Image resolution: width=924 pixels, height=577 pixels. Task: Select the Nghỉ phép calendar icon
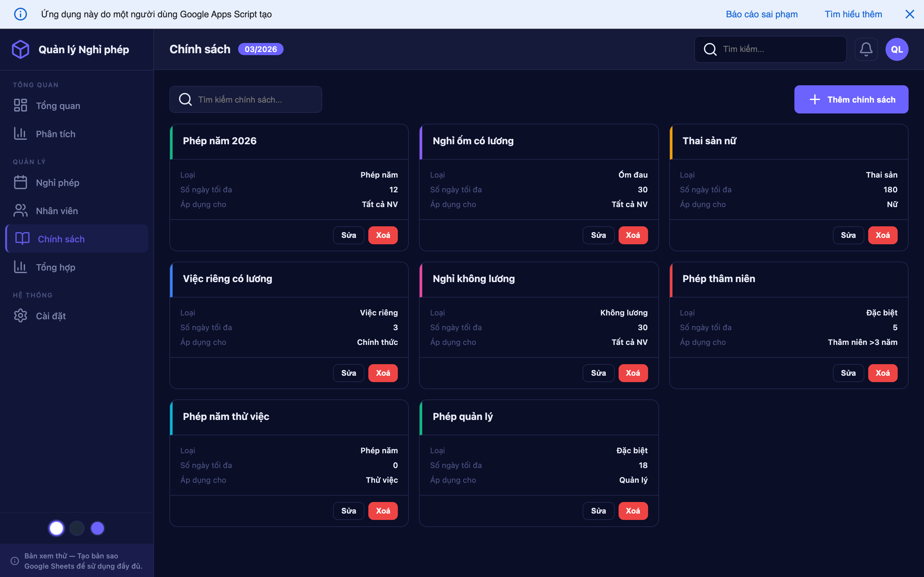pos(20,182)
